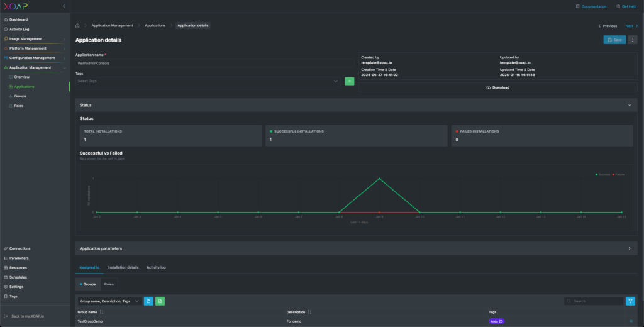The height and width of the screenshot is (327, 644).
Task: Open Tags from the sidebar
Action: pyautogui.click(x=13, y=296)
